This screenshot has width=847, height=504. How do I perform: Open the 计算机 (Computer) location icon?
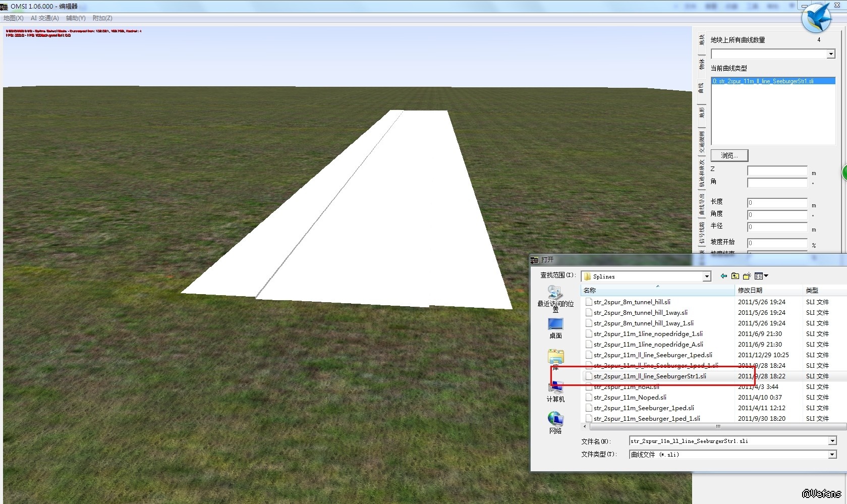[555, 388]
